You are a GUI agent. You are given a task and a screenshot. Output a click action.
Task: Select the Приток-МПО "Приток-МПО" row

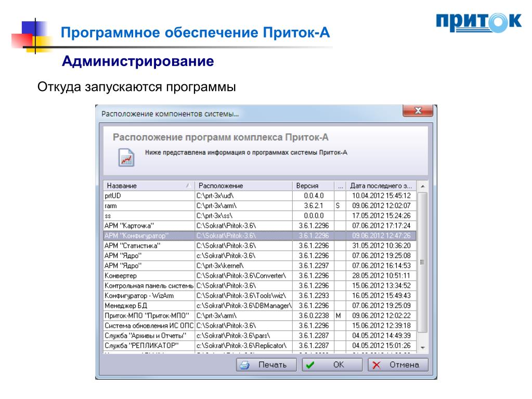[x=260, y=316]
